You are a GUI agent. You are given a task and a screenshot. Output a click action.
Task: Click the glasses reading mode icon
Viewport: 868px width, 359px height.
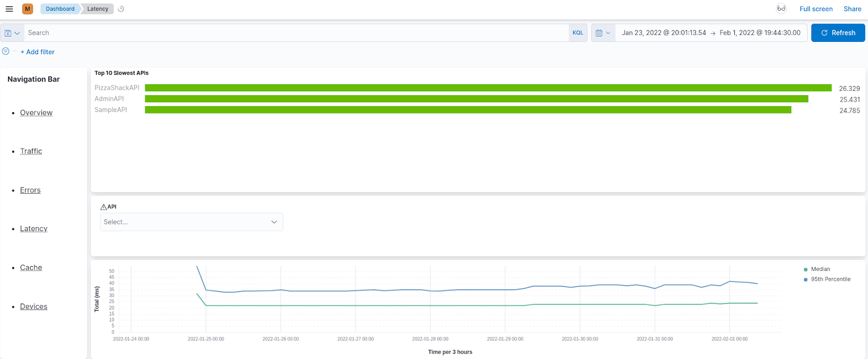point(781,9)
